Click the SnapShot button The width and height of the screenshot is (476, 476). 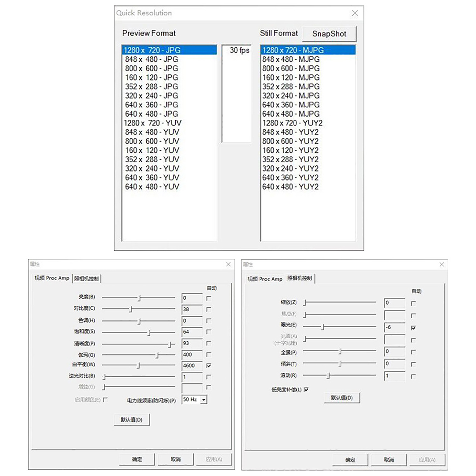[329, 34]
